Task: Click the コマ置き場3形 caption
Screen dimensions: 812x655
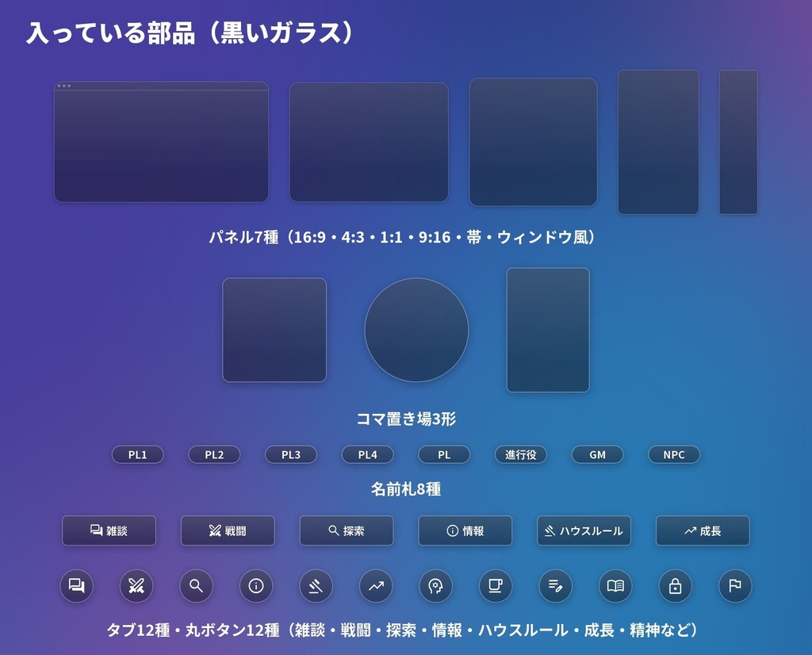Action: coord(406,419)
